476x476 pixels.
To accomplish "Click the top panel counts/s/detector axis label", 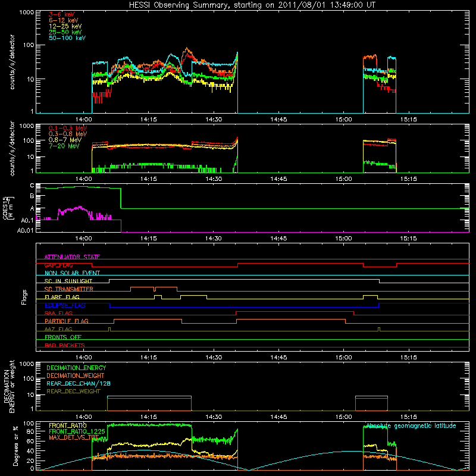I will point(12,62).
